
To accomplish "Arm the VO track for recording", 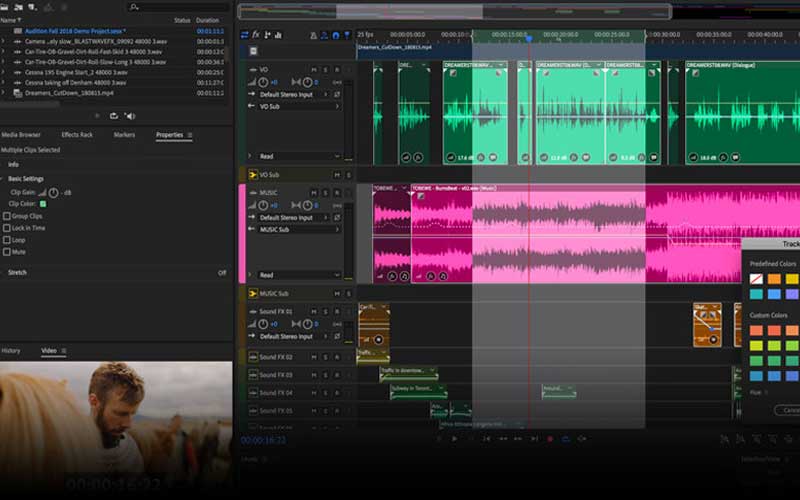I will (x=337, y=70).
